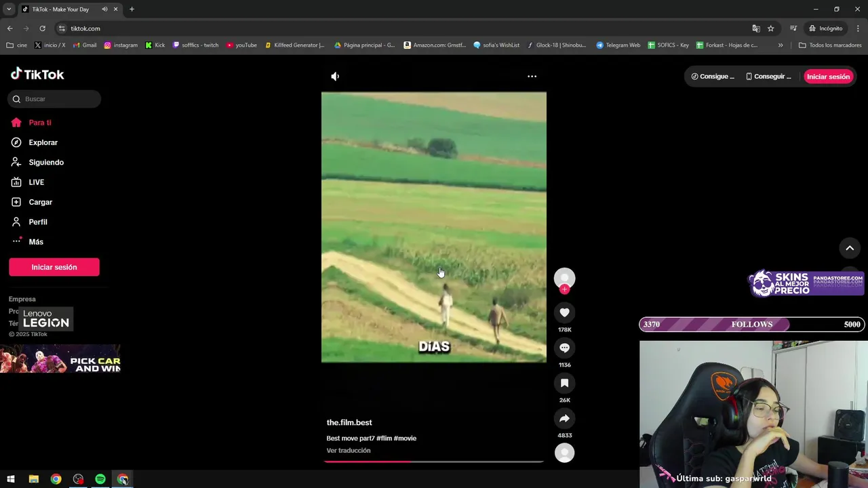Screen dimensions: 868x488
Task: Click the Consigue... coins button
Action: [x=713, y=77]
